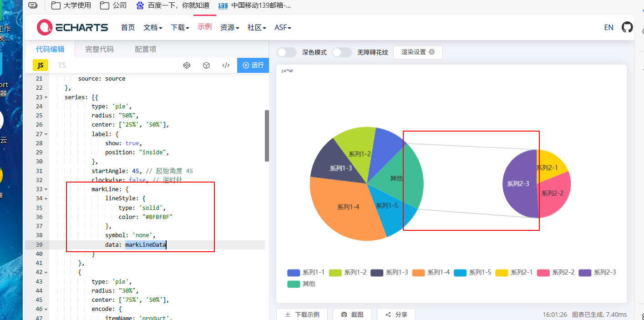Collapse code fold arrow at line 23

click(x=46, y=97)
